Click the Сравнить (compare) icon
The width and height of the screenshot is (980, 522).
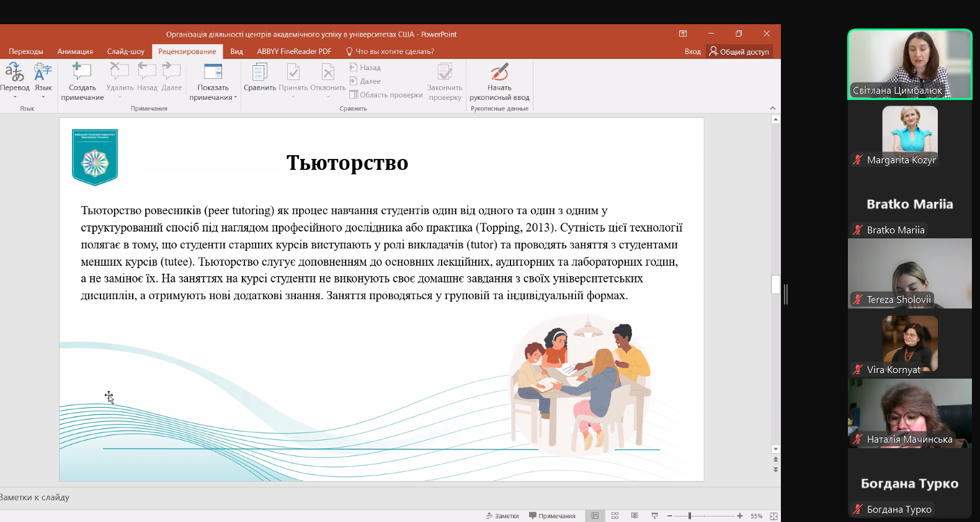(259, 72)
